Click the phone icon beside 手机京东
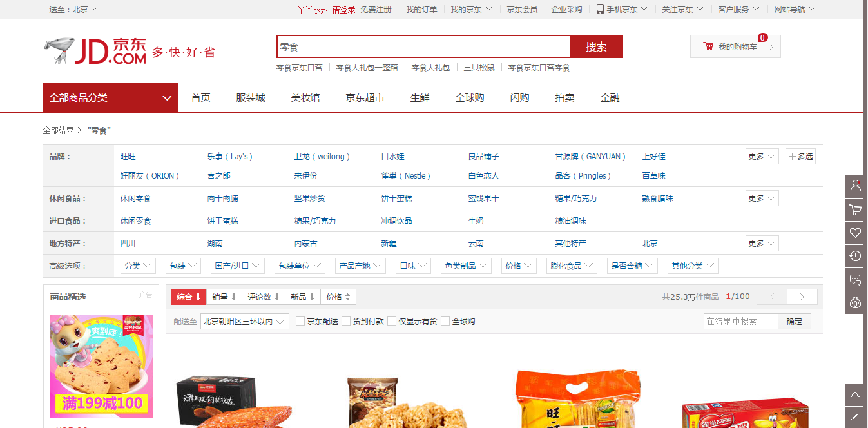 pos(600,9)
